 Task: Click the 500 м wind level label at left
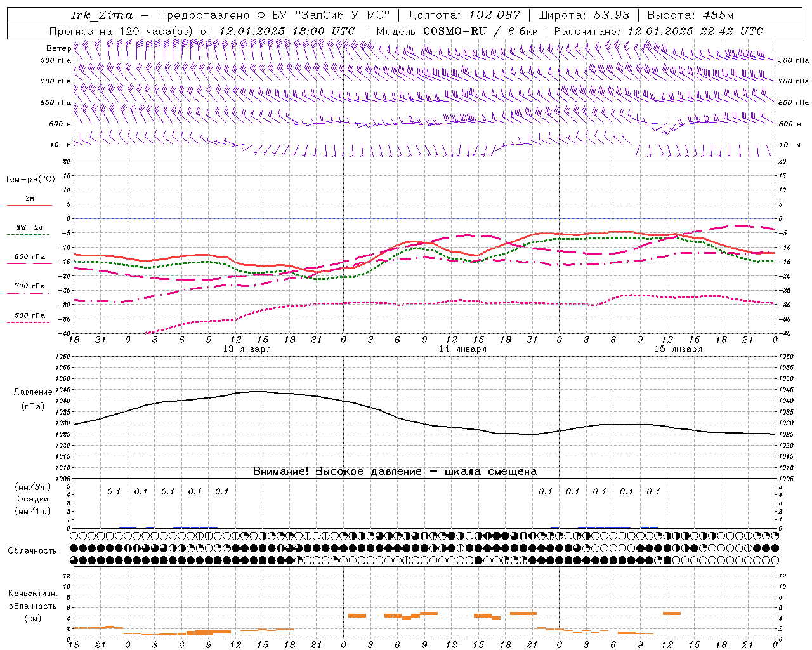coord(60,124)
